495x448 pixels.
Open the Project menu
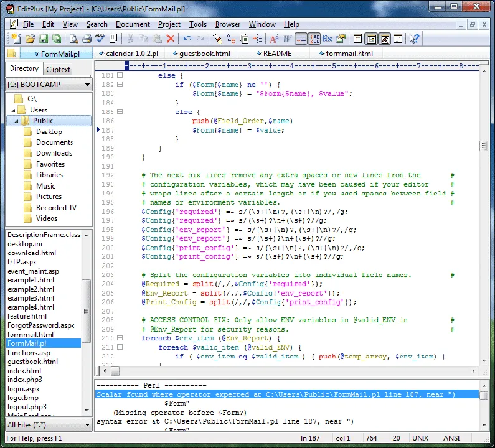[169, 24]
